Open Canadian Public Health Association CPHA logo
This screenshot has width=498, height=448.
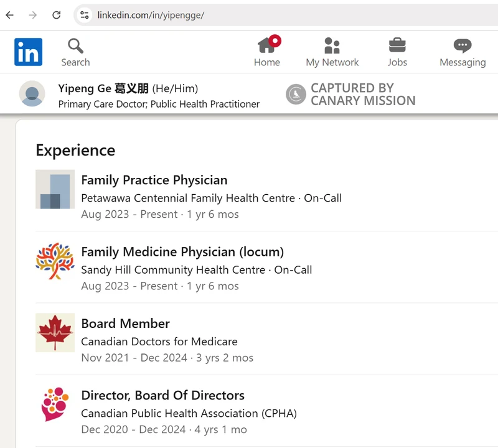tap(55, 404)
